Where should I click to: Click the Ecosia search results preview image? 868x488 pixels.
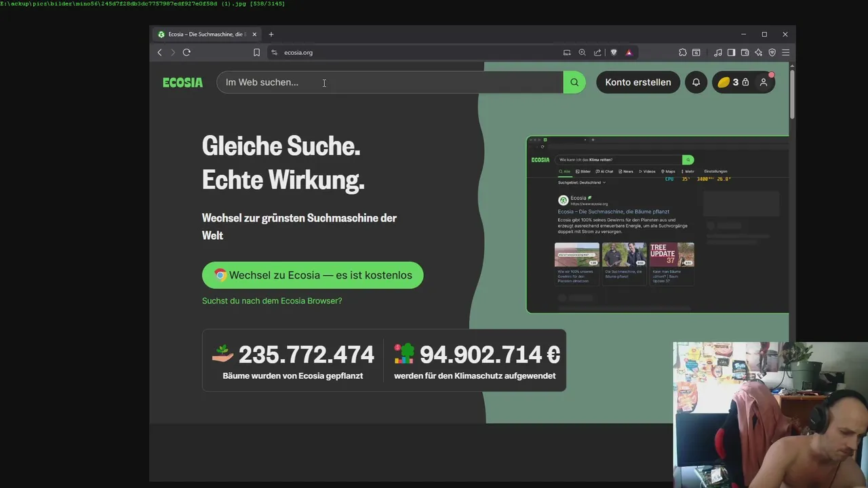657,225
